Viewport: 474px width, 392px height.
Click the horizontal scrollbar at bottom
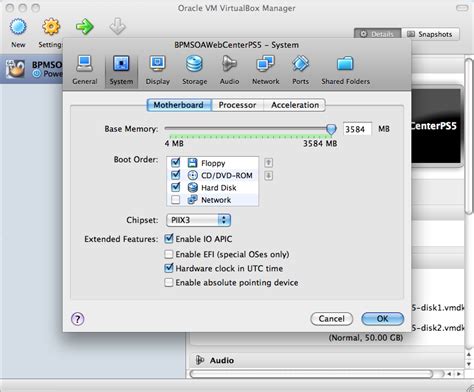pyautogui.click(x=311, y=374)
